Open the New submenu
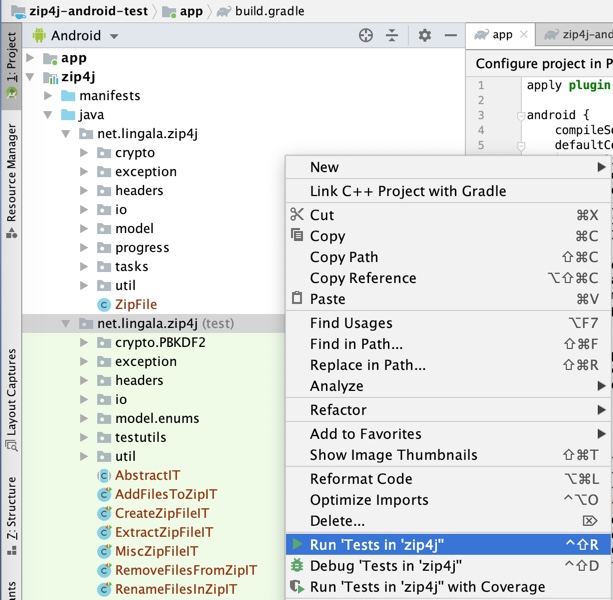The image size is (613, 600). click(448, 167)
